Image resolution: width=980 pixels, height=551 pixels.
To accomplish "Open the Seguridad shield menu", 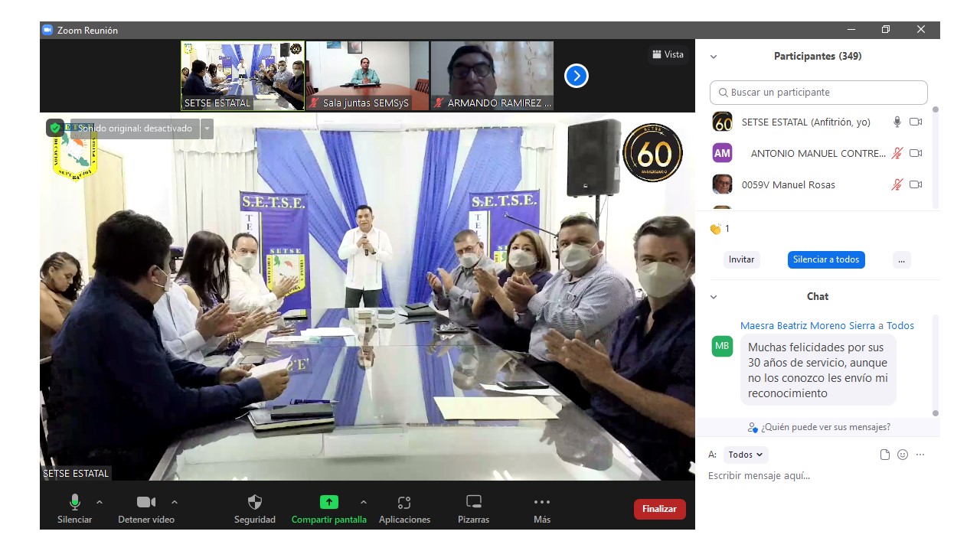I will click(x=255, y=509).
